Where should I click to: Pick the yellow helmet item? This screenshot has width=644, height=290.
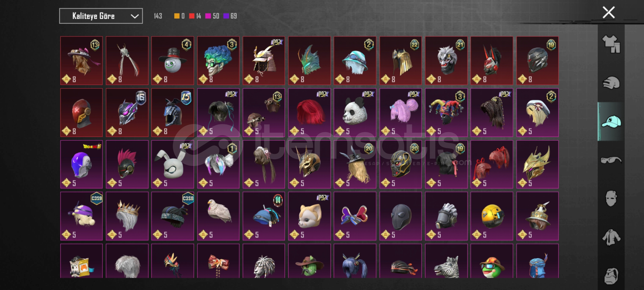(x=492, y=216)
